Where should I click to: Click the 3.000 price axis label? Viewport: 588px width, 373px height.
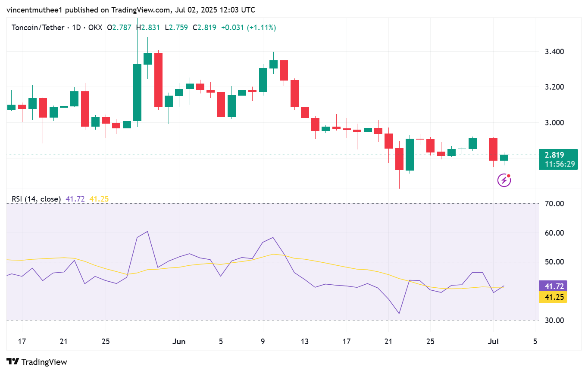tap(554, 123)
